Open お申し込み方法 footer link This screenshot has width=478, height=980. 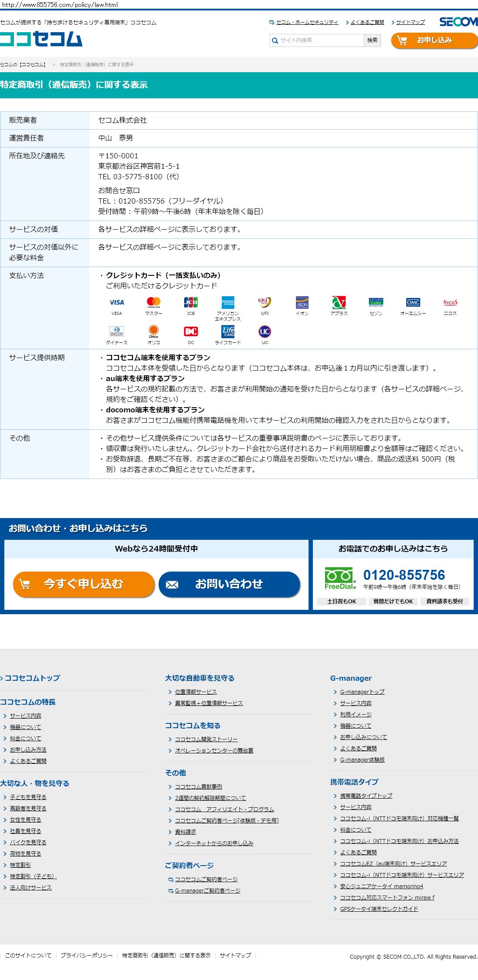pyautogui.click(x=28, y=749)
